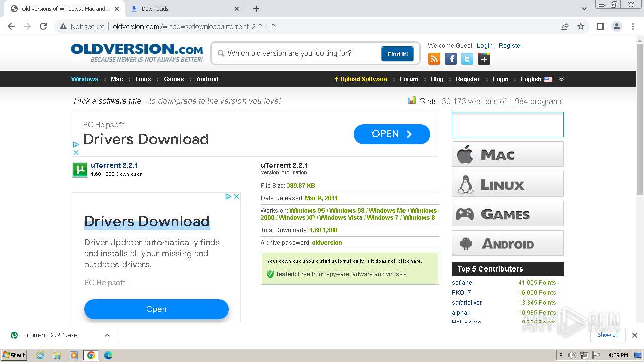Click the AdChoices triangle in the sidebar ad
644x362 pixels.
(228, 197)
